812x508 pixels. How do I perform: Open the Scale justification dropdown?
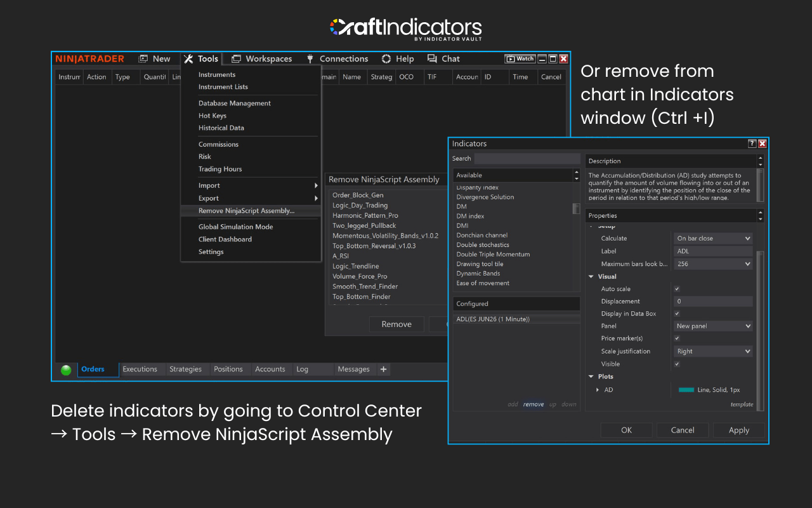[713, 351]
